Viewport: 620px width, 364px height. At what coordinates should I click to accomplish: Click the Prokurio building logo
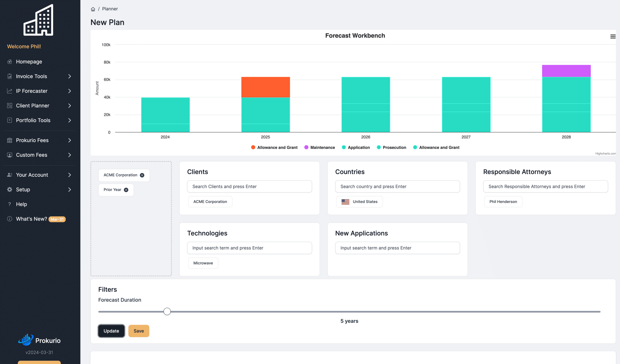point(38,20)
